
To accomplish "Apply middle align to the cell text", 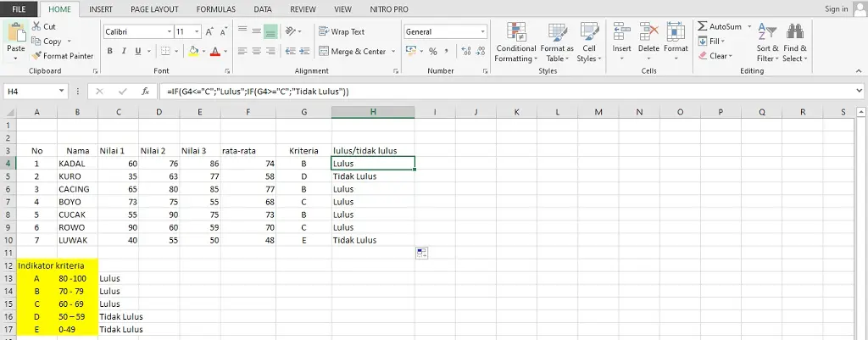I will [256, 31].
